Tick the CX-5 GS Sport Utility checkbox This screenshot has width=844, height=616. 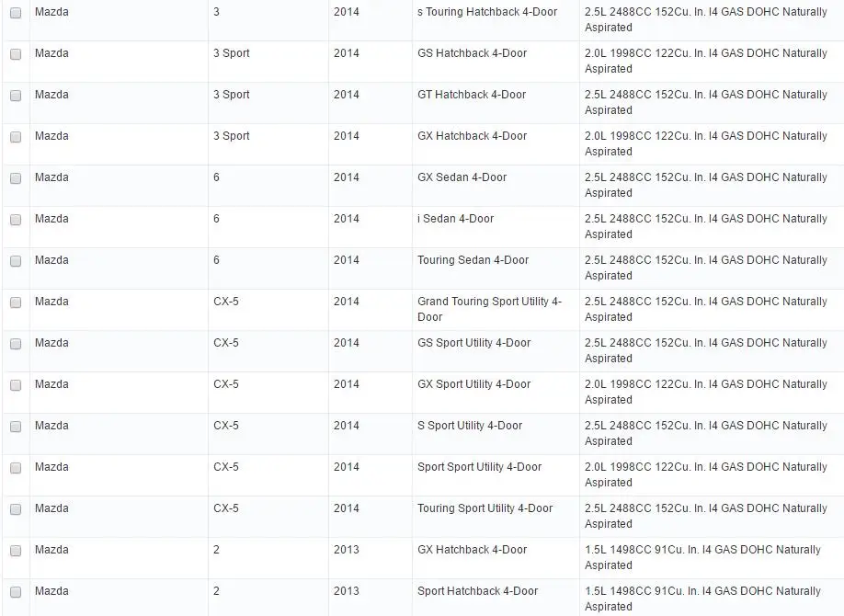coord(16,344)
